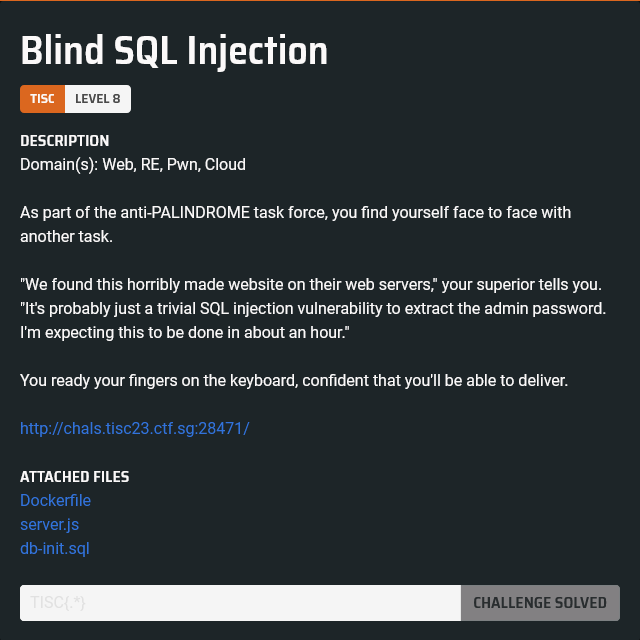Focus the TISC flag input field
The width and height of the screenshot is (640, 640).
pos(240,603)
